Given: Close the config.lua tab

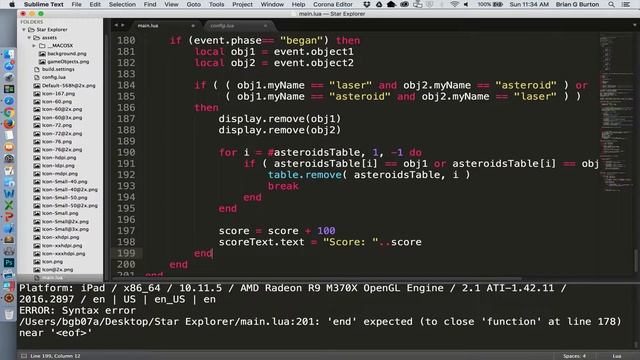Looking at the screenshot, I should point(265,26).
